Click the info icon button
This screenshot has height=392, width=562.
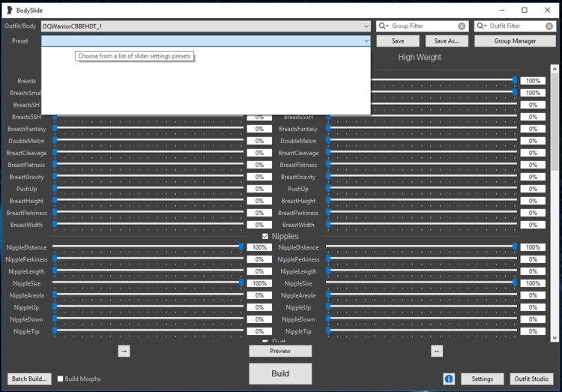coord(449,379)
